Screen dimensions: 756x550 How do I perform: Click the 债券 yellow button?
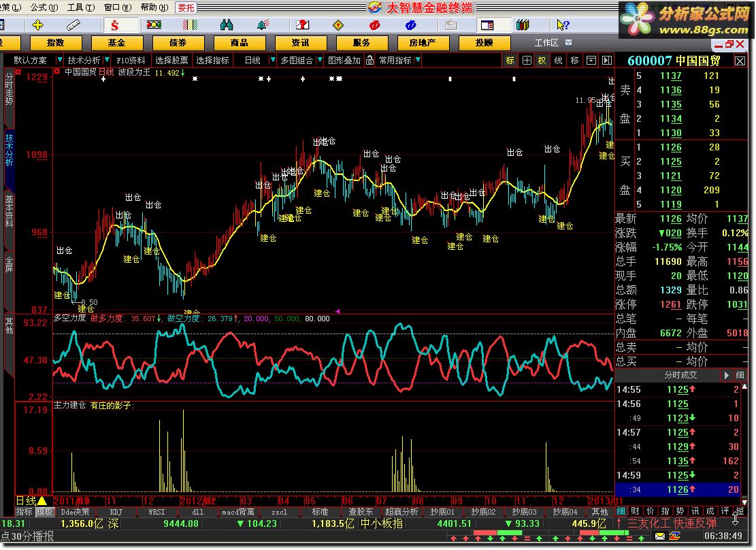pyautogui.click(x=178, y=43)
